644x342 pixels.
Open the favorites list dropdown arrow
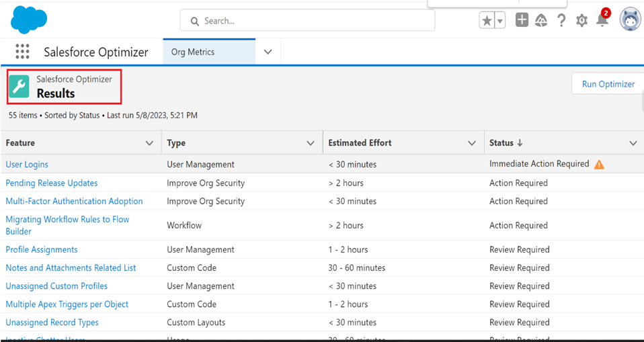(x=500, y=21)
